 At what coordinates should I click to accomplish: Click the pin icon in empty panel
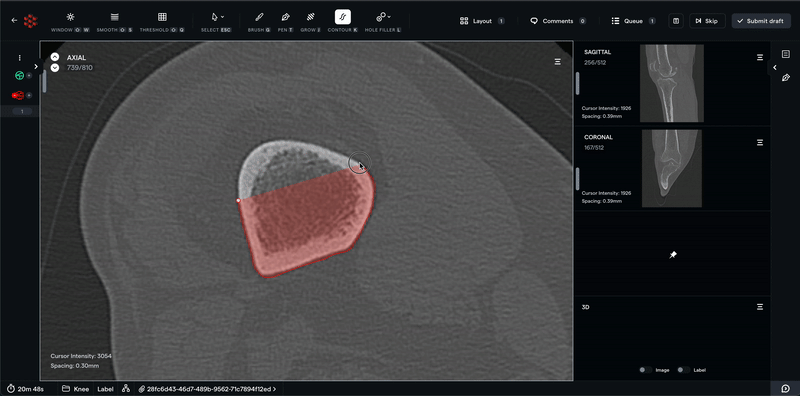[673, 255]
